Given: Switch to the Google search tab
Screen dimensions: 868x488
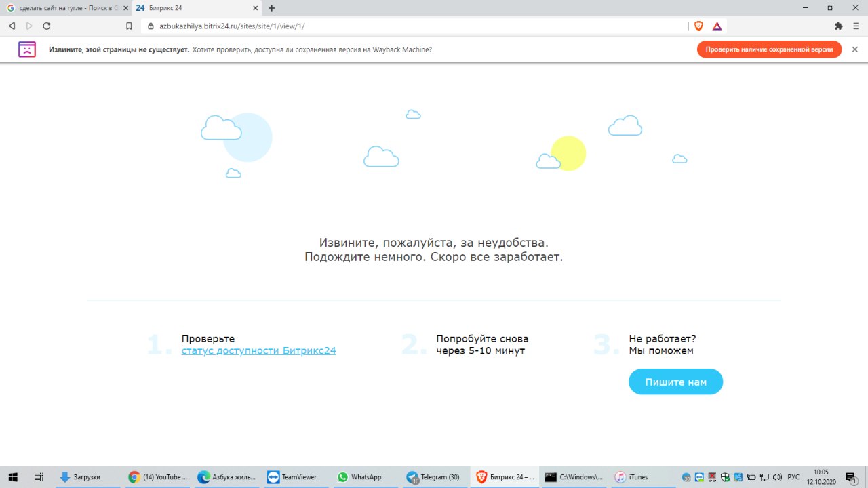Looking at the screenshot, I should 65,8.
